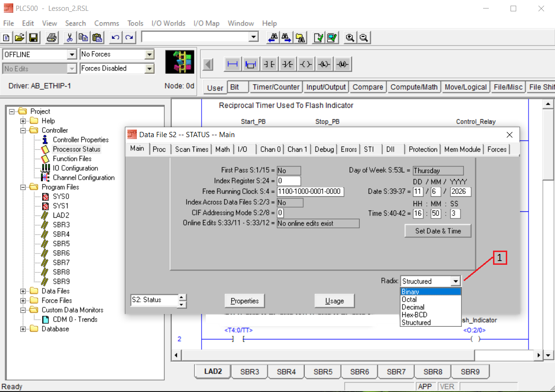Click the Cut scissors icon
Image resolution: width=555 pixels, height=392 pixels.
pyautogui.click(x=70, y=37)
